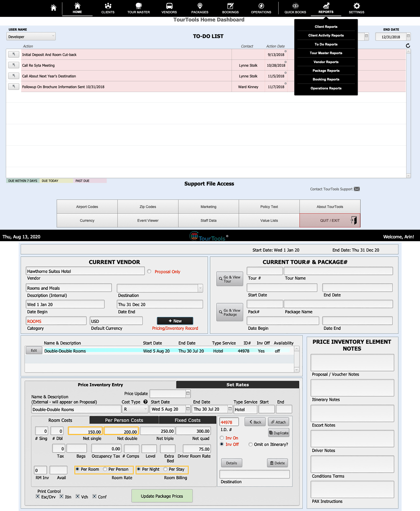Toggle the Esc/Drv print control checkbox

click(38, 496)
